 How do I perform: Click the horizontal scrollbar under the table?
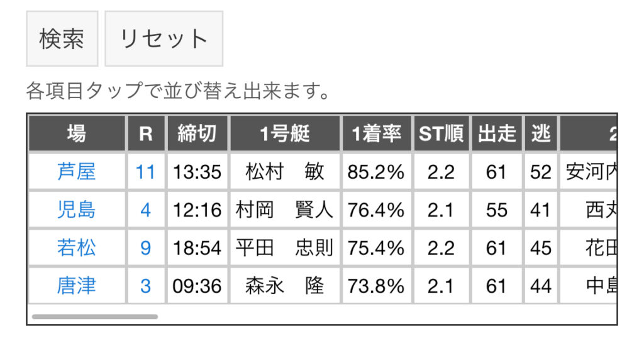(95, 317)
